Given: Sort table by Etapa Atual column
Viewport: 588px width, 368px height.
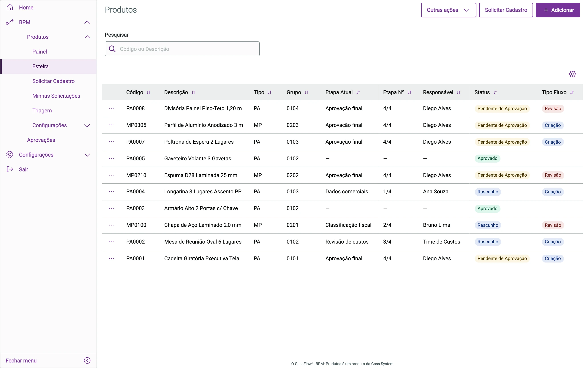Looking at the screenshot, I should [358, 92].
